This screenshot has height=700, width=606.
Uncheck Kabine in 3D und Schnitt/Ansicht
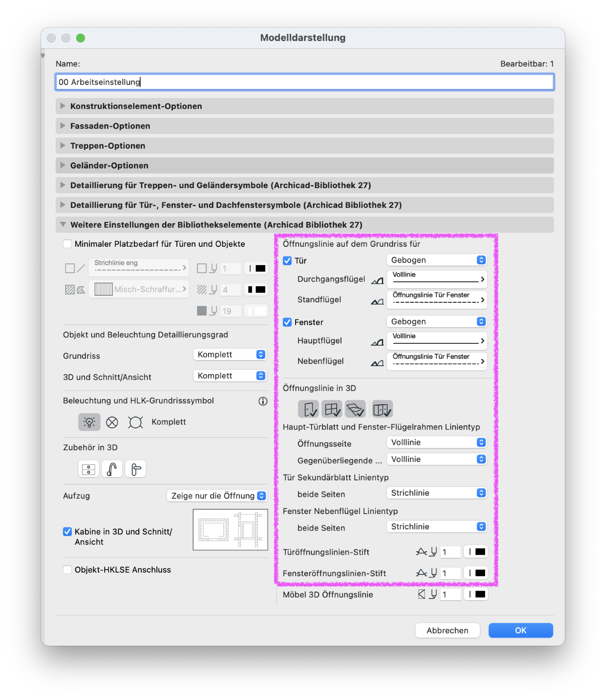tap(67, 532)
